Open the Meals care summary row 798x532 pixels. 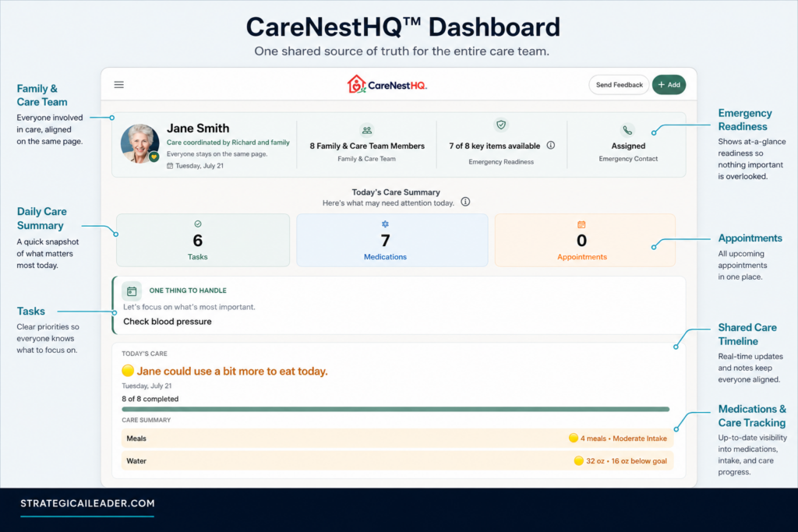397,439
